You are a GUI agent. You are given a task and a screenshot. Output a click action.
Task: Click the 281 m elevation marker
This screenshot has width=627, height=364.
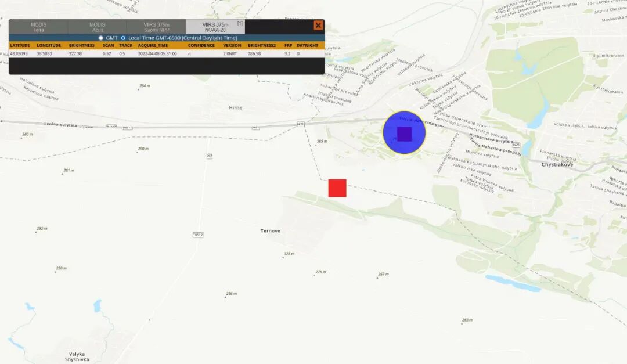pos(69,171)
